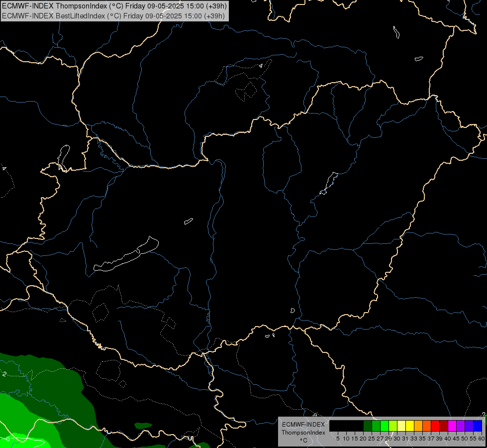Choose the orange 33-35 legend swatch
The image size is (487, 448).
coord(418,426)
